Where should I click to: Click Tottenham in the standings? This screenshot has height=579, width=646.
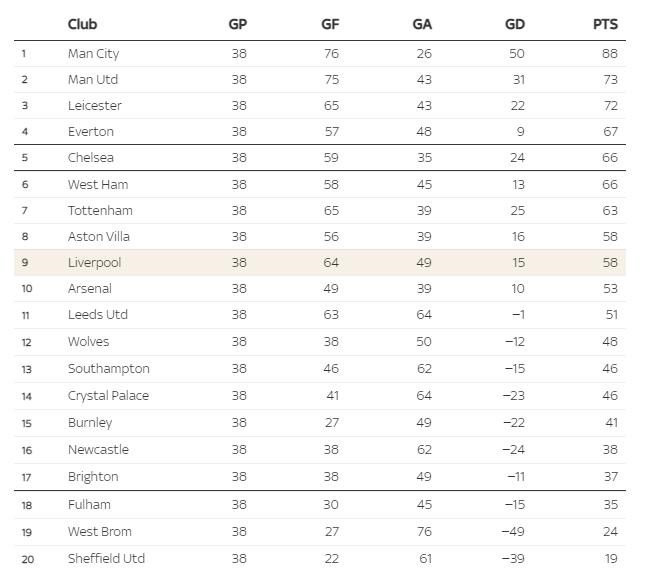[100, 210]
